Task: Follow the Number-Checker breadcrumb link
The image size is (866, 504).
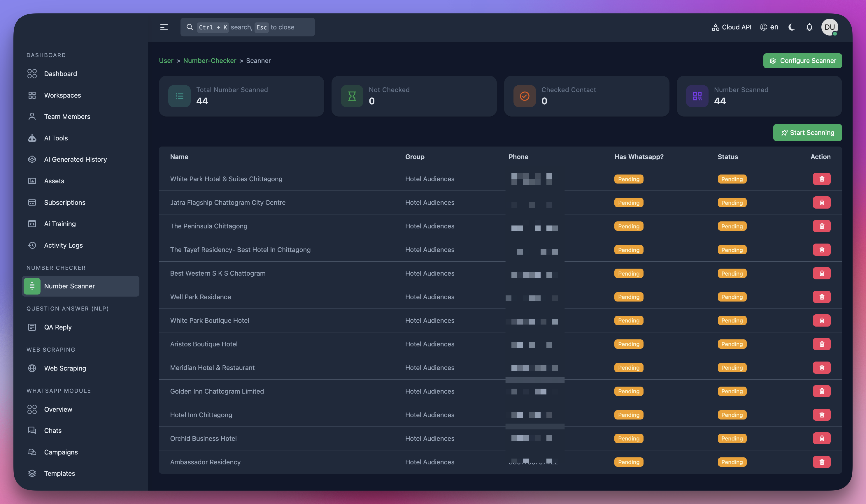Action: tap(210, 61)
